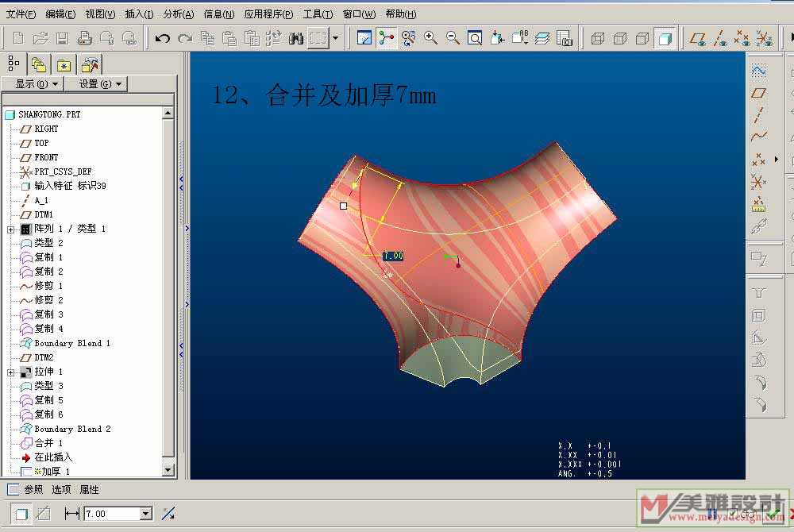The image size is (794, 532).
Task: Select No hidden display mode icon
Action: coord(642,38)
